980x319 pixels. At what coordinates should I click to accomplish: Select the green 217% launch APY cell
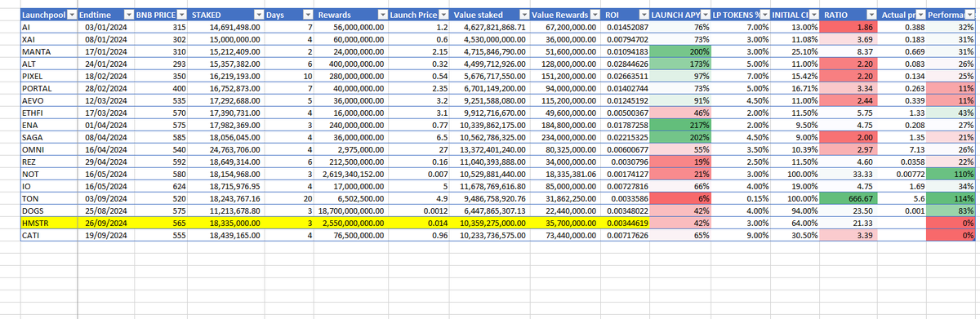[681, 125]
